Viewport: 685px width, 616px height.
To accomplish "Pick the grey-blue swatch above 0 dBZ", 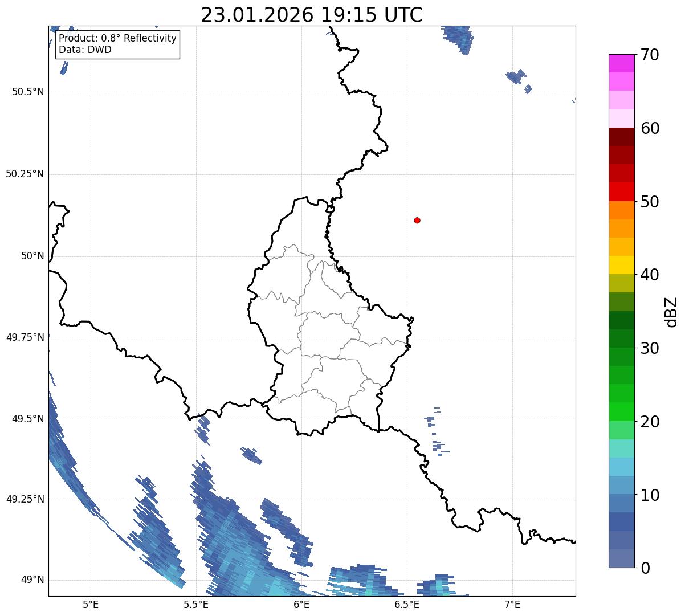I will click(622, 558).
